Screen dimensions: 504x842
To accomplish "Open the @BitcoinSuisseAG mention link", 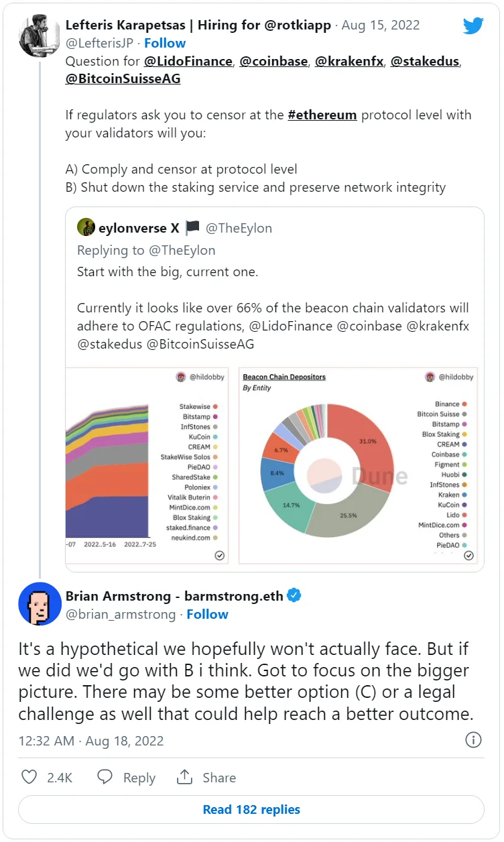I will tap(123, 79).
